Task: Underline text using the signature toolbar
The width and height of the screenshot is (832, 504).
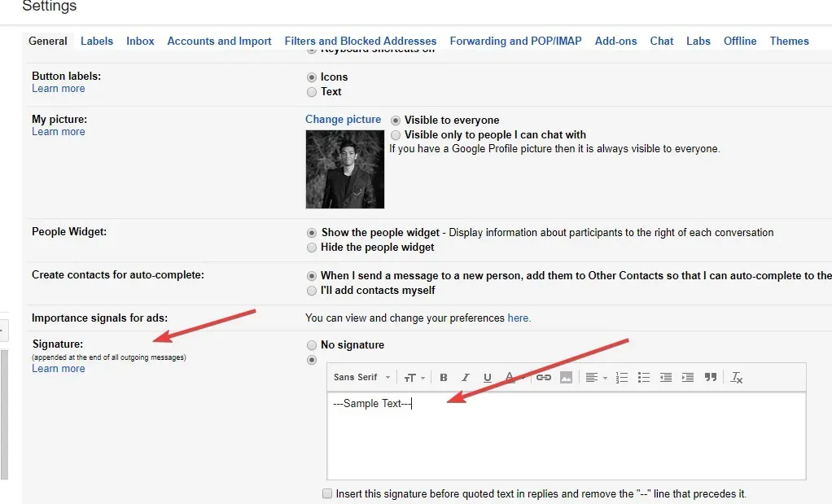Action: [x=487, y=377]
